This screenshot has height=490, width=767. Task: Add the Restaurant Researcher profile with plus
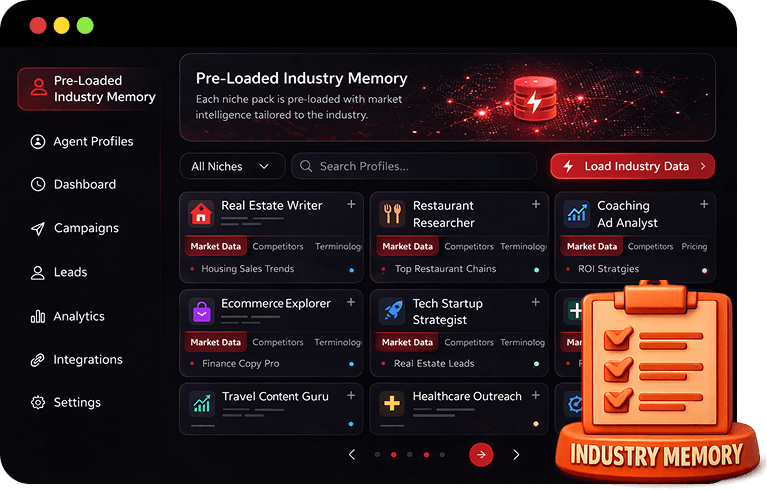[536, 204]
